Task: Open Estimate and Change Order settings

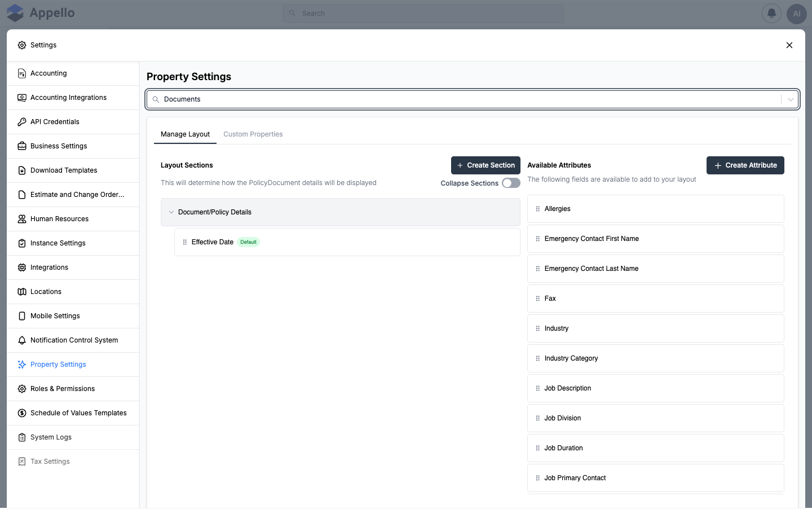Action: coord(73,195)
